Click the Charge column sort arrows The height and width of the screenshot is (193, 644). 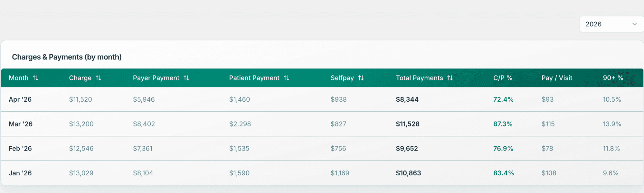pyautogui.click(x=99, y=78)
